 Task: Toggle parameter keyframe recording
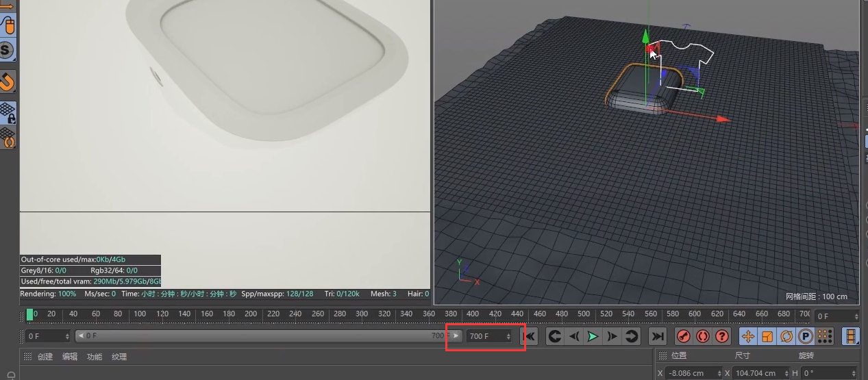[x=805, y=336]
